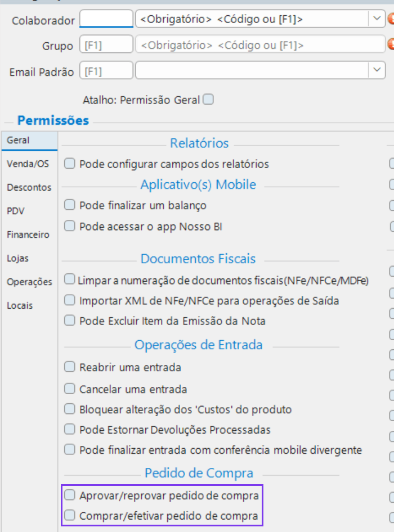The height and width of the screenshot is (532, 394).
Task: Enable Pode configurar campos dos relatórios
Action: pos(70,164)
